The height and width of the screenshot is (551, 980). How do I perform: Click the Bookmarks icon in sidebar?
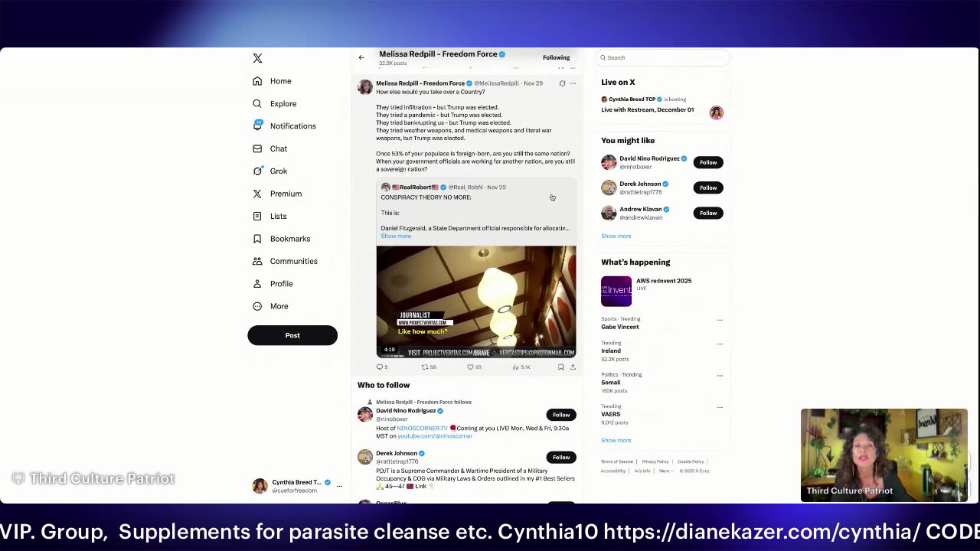[257, 239]
